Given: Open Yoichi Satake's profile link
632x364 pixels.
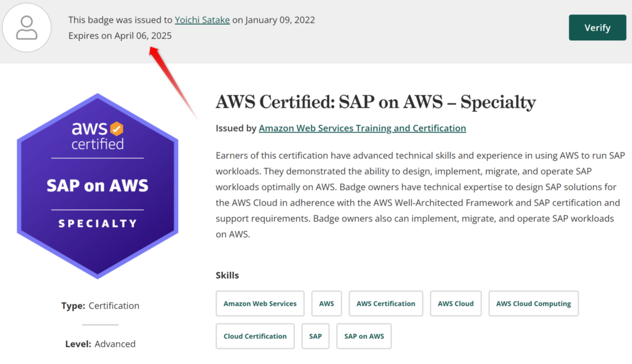Looking at the screenshot, I should (202, 20).
